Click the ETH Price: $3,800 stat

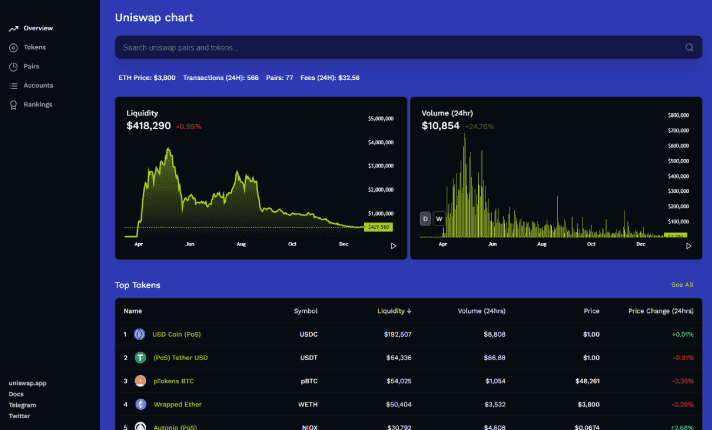pyautogui.click(x=147, y=78)
